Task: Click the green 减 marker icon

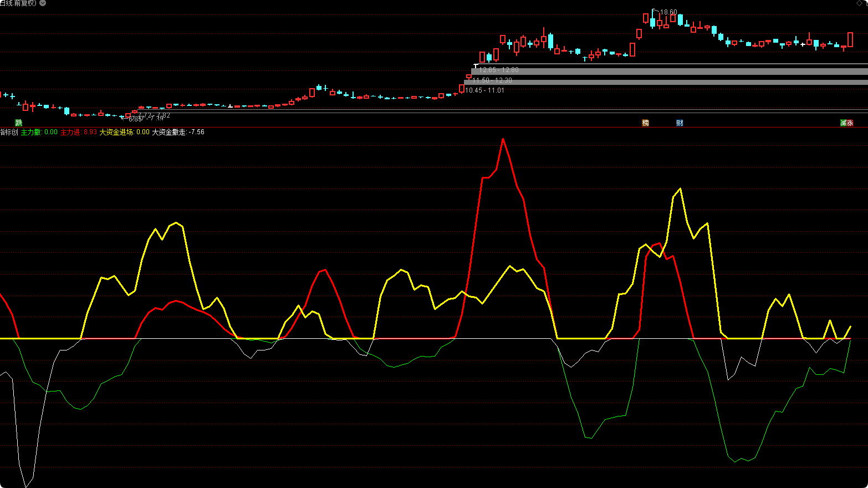Action: 844,123
